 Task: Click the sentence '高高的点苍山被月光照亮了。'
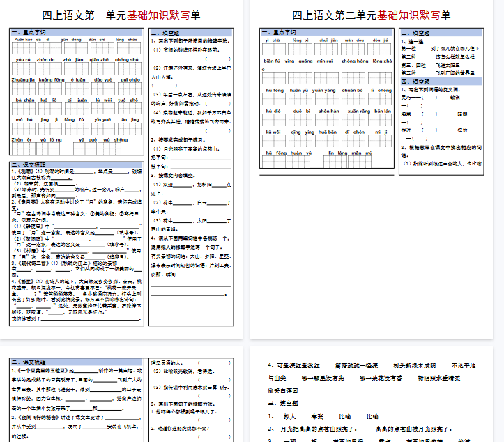tap(414, 429)
